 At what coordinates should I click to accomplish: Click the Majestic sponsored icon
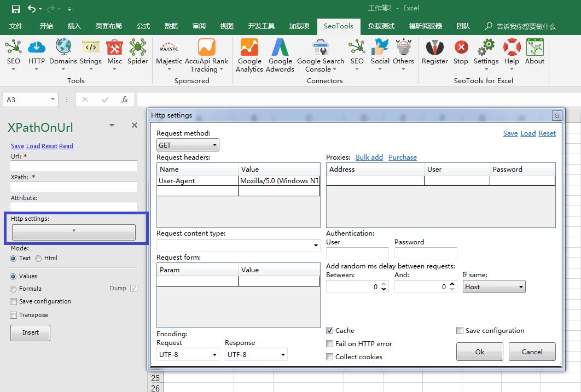click(x=169, y=52)
